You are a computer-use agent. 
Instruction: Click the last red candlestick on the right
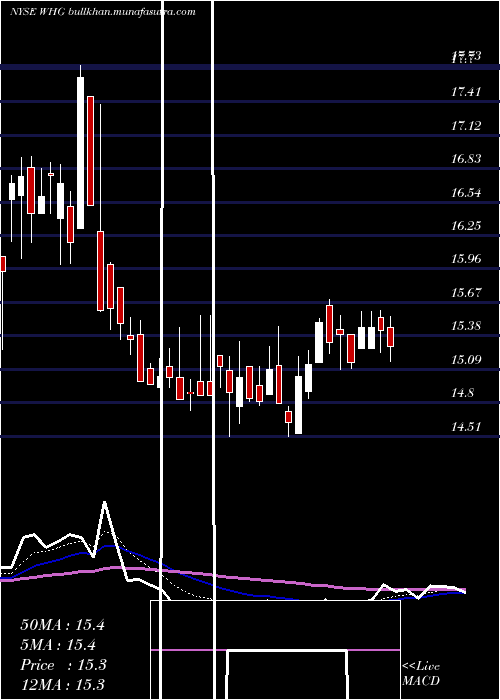point(391,337)
